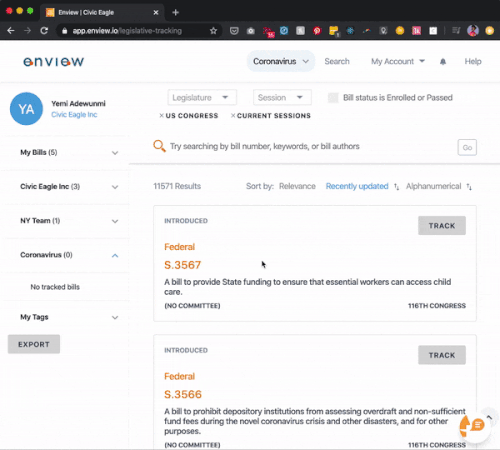Click the Pocket extension icon
This screenshot has width=500, height=450.
point(234,31)
